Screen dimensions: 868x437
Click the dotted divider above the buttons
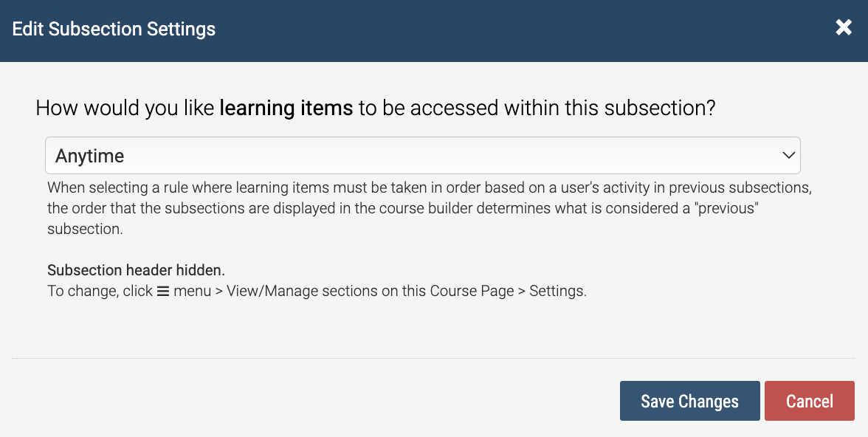[x=433, y=358]
